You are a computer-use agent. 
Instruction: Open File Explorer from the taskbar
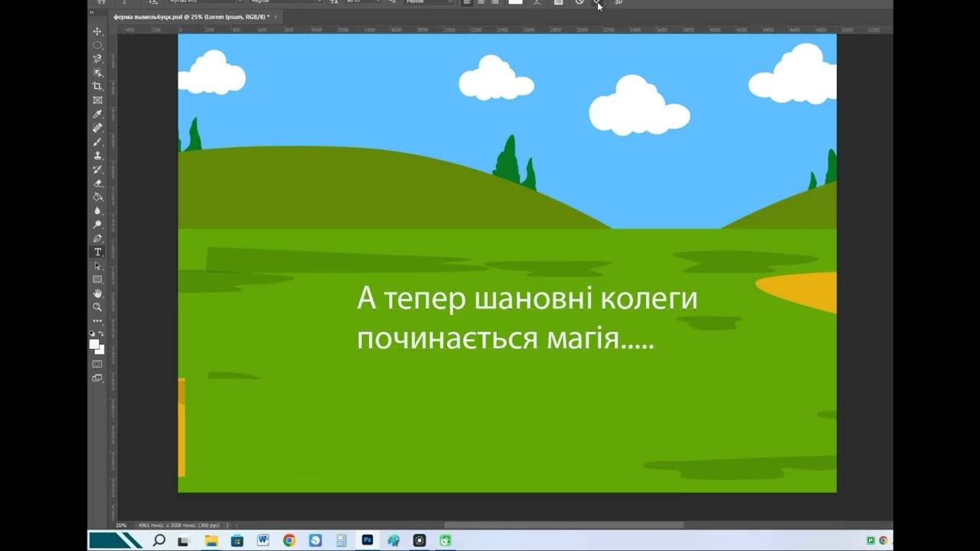(x=211, y=540)
